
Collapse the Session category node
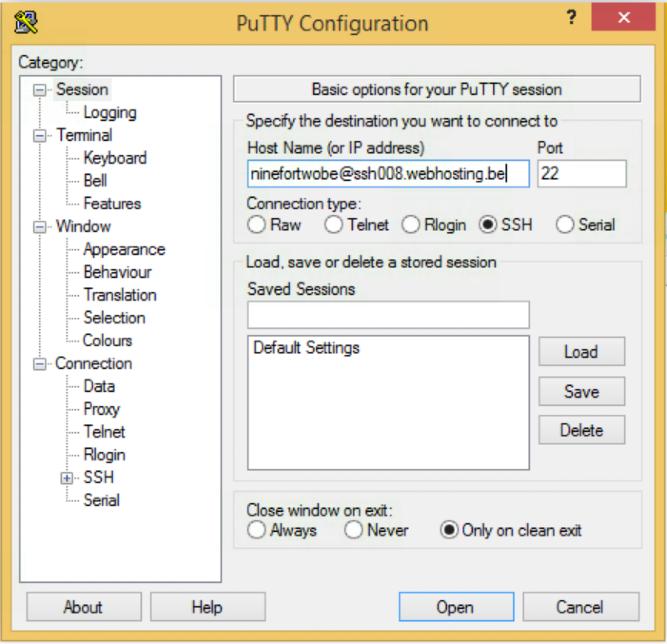coord(39,90)
